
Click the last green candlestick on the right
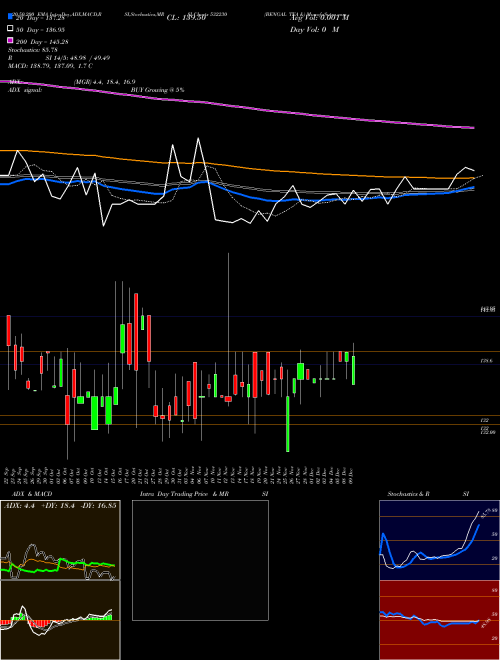click(354, 370)
